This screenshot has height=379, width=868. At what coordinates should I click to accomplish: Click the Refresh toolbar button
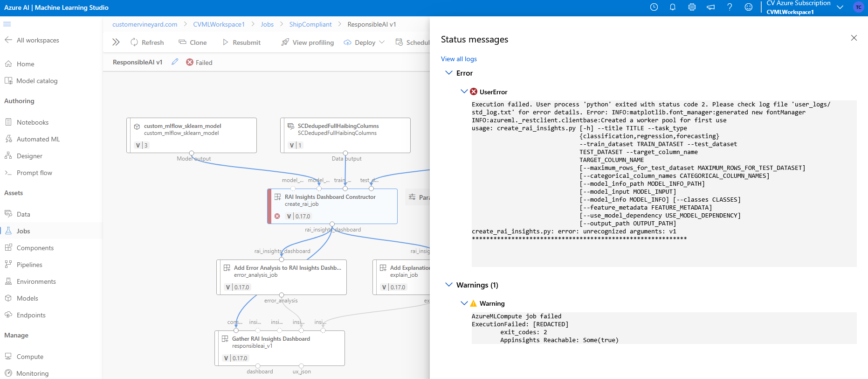tap(147, 42)
